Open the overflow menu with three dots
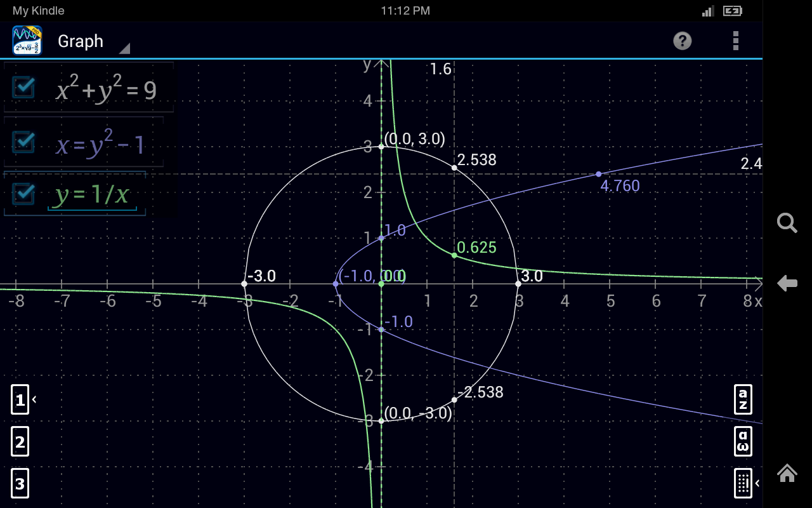This screenshot has width=812, height=508. click(735, 41)
